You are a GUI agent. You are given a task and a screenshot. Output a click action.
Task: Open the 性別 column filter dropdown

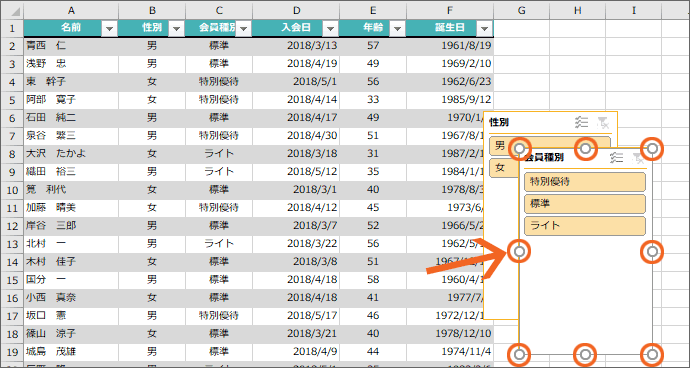coord(176,29)
